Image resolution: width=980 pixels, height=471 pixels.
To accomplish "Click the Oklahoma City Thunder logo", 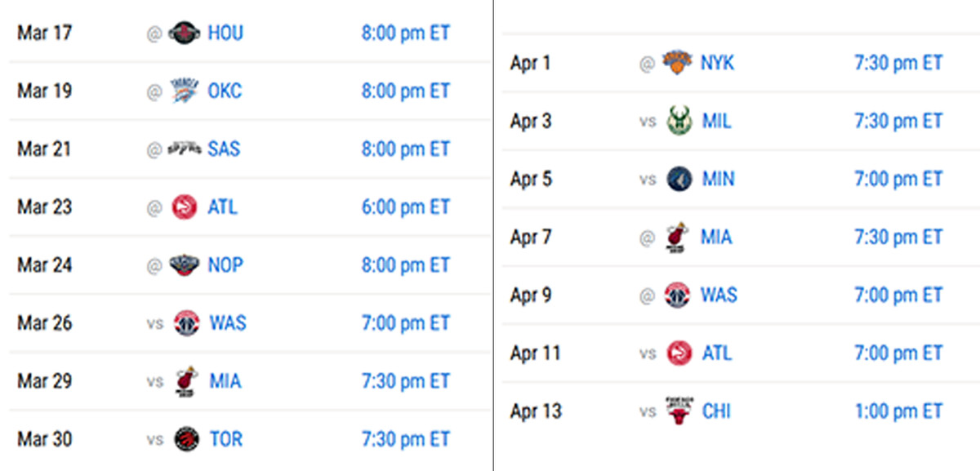I will tap(184, 91).
